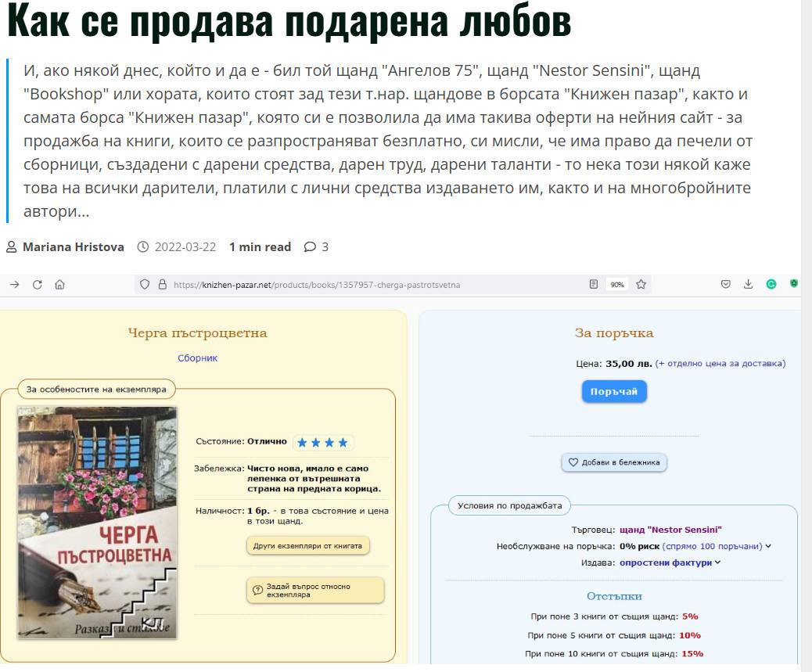Click Задай въпрос относно екземпляра button
The height and width of the screenshot is (672, 812).
315,590
